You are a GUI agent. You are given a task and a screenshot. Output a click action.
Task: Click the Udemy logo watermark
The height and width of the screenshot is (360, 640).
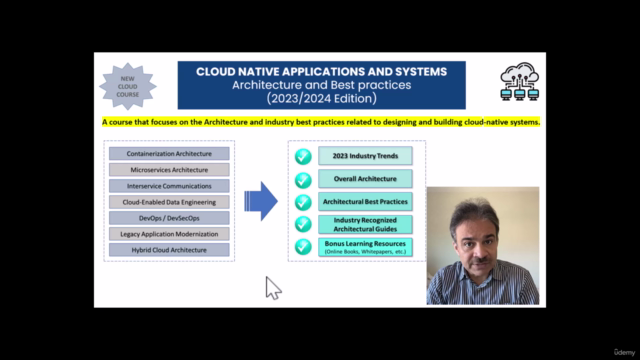624,352
